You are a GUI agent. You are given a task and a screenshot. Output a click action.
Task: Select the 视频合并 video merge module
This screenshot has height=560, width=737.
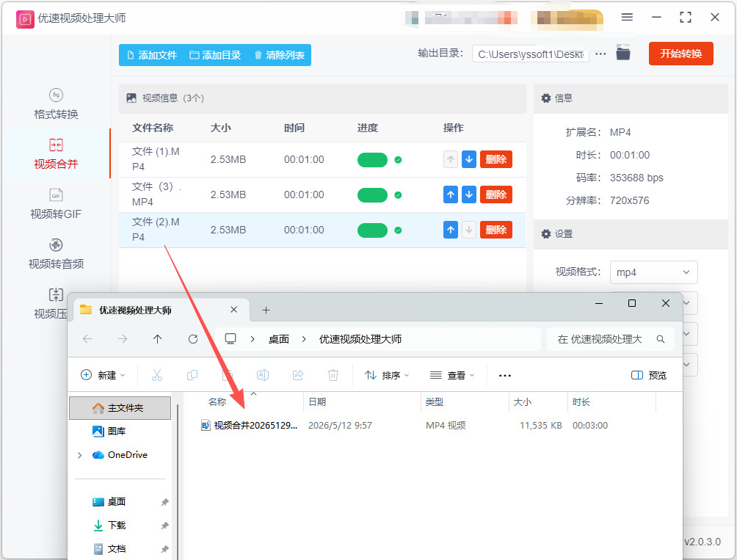56,153
